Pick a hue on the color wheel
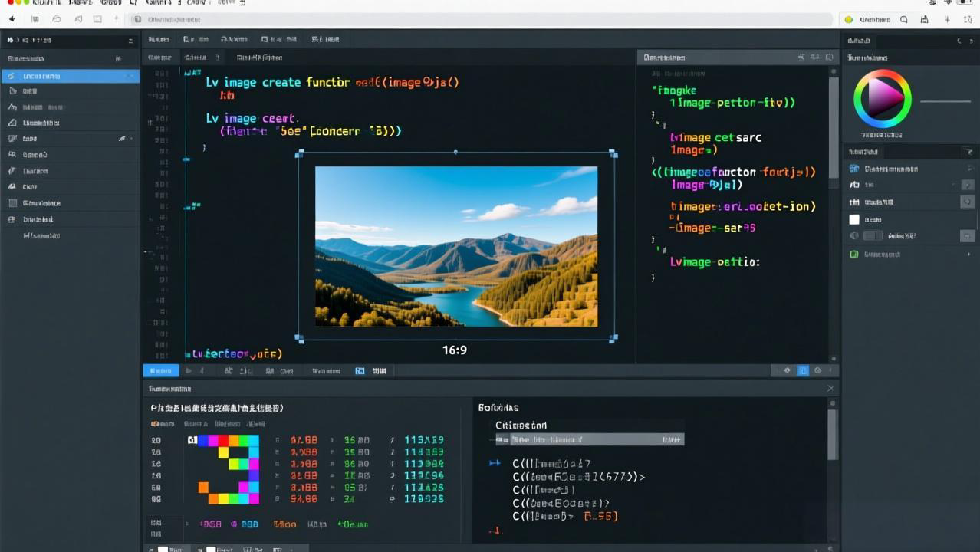This screenshot has height=552, width=980. [882, 99]
